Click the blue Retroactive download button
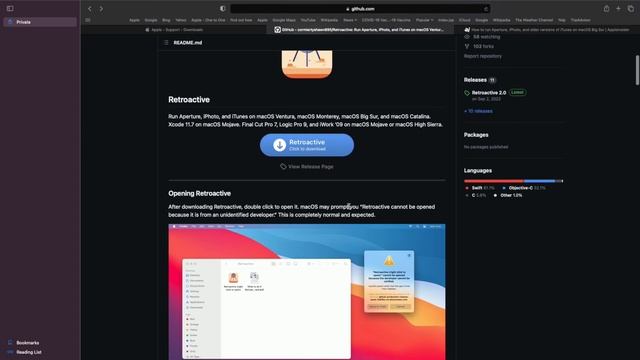 307,145
